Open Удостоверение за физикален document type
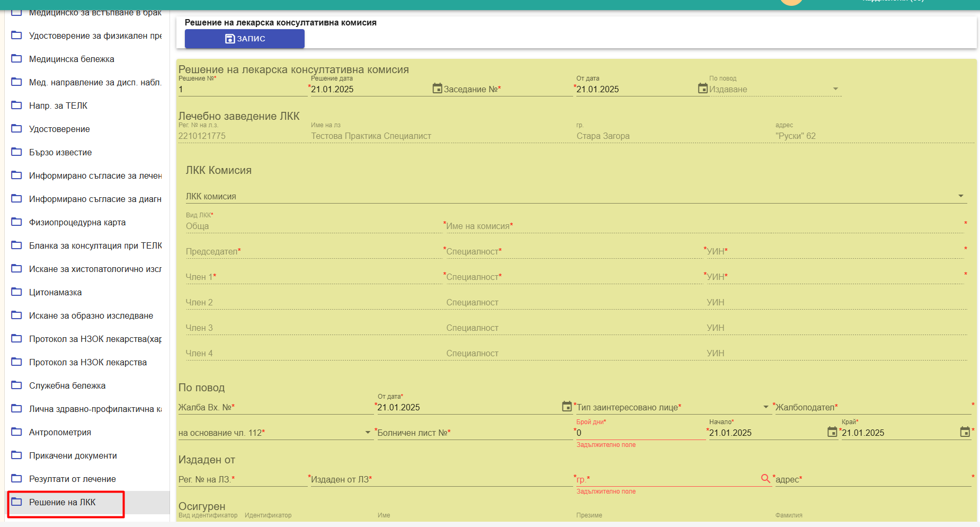Image resolution: width=980 pixels, height=527 pixels. pyautogui.click(x=87, y=36)
